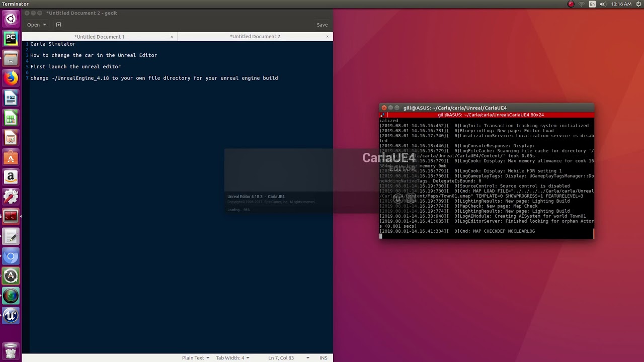Click the 'Carla Simulator' line in the editor
The width and height of the screenshot is (644, 362).
[53, 44]
